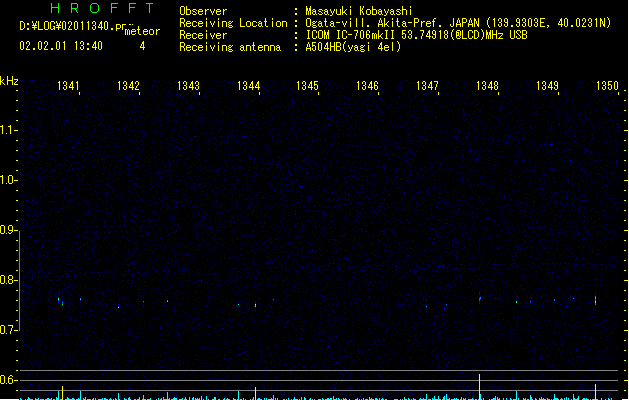This screenshot has width=629, height=400.
Task: Select observer name Masayuki Kobayashi
Action: click(359, 11)
